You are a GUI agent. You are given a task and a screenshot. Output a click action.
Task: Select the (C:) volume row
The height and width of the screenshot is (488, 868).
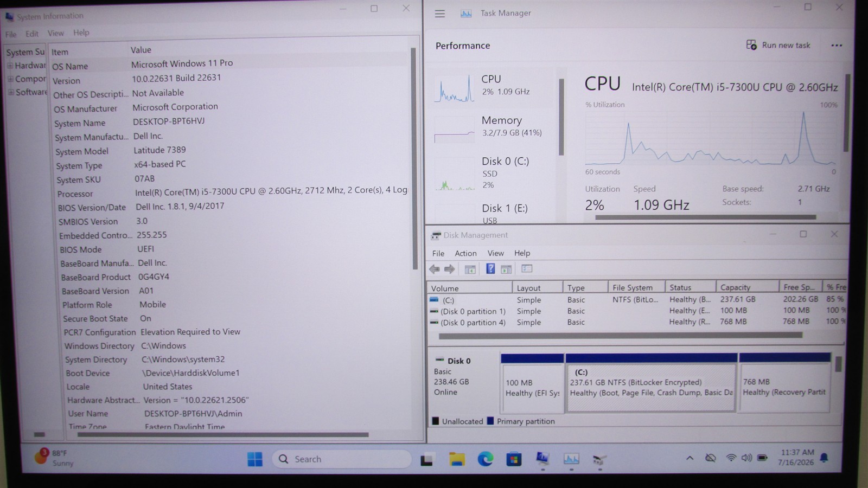[637, 300]
